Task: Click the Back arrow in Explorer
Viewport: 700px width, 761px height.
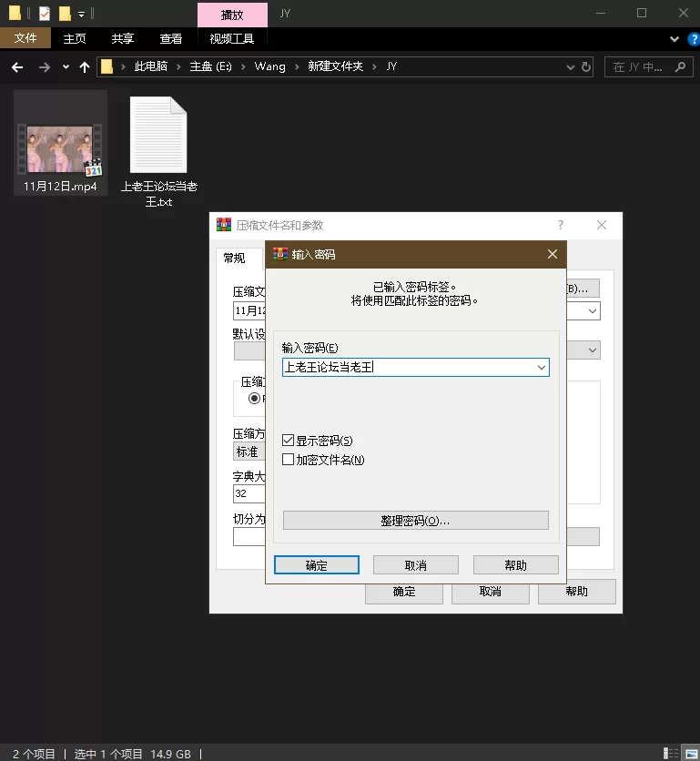Action: (17, 67)
